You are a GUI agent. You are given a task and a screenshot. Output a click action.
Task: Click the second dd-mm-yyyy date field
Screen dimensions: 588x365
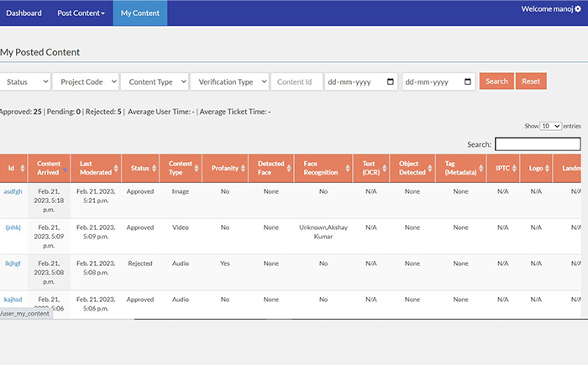pos(438,81)
